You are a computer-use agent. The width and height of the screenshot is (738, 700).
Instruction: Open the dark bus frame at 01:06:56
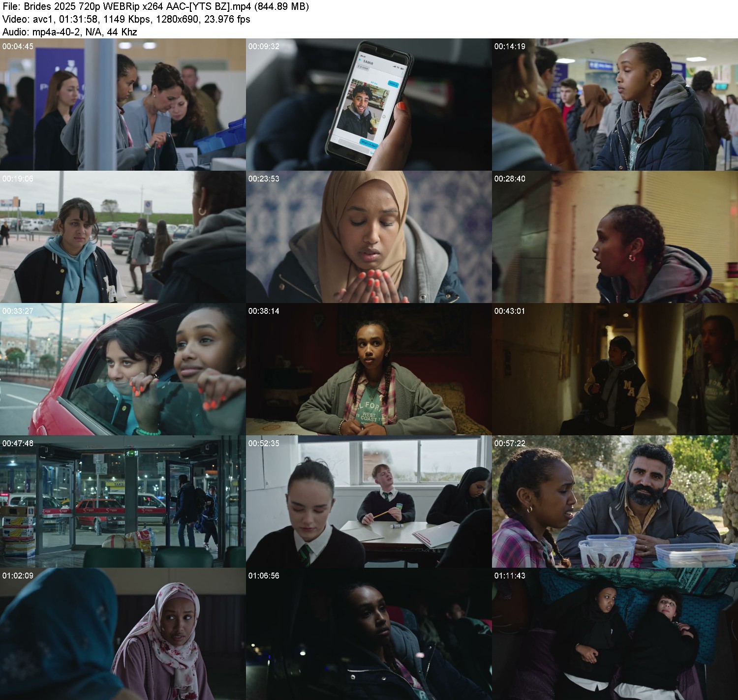(x=369, y=634)
